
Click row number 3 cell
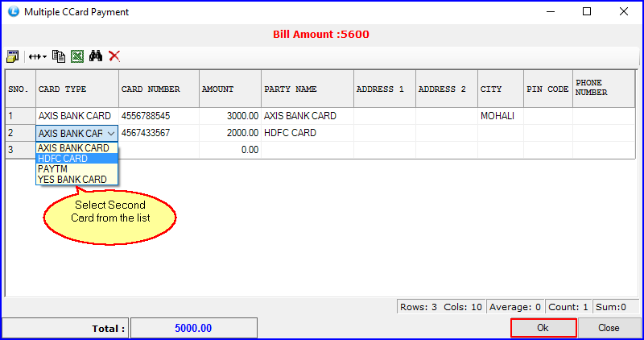tap(21, 150)
